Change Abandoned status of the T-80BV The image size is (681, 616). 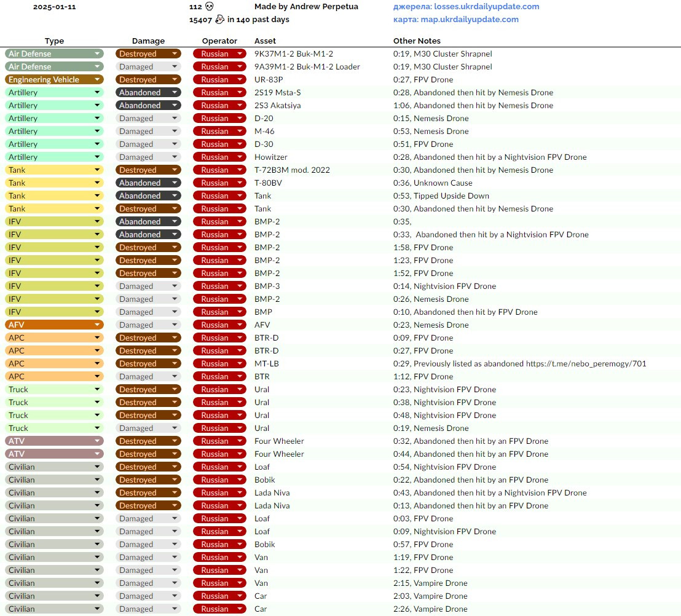tap(148, 183)
